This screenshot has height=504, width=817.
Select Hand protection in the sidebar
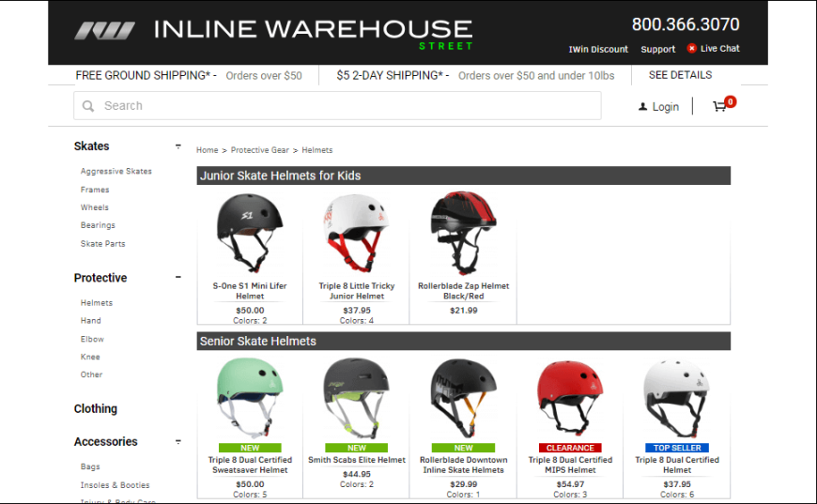[91, 321]
